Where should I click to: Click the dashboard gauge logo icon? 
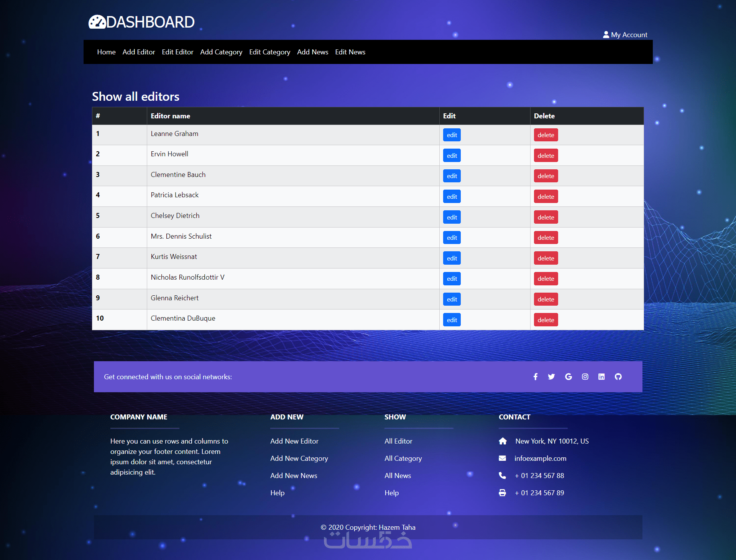[97, 22]
